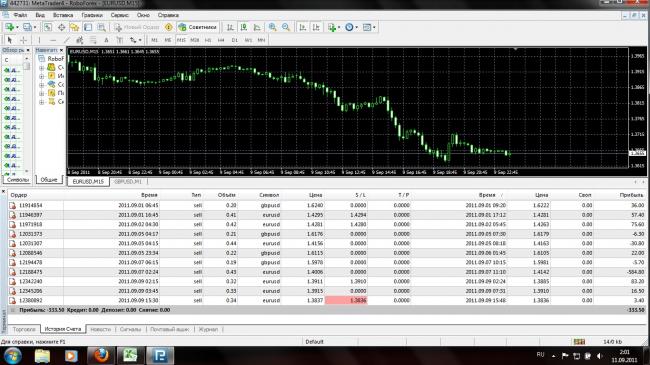Open the new chart icon in toolbar
The height and width of the screenshot is (365, 650).
(9, 27)
